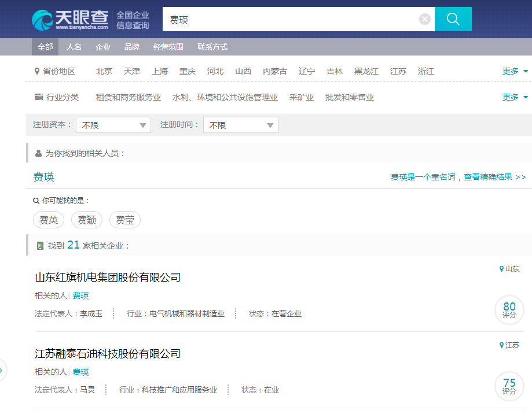Click the magnifier search button

[453, 19]
